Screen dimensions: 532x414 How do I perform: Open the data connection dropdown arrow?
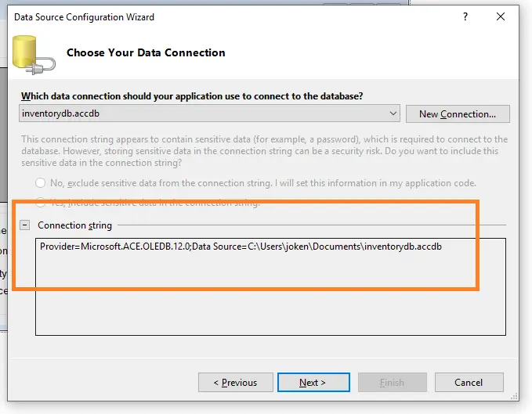tap(393, 113)
